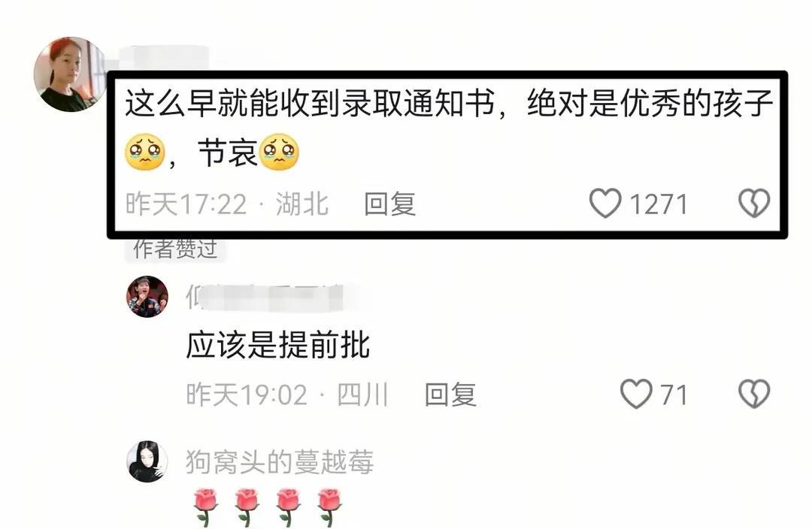Dislike the Sichuan reply via broken heart

[754, 394]
